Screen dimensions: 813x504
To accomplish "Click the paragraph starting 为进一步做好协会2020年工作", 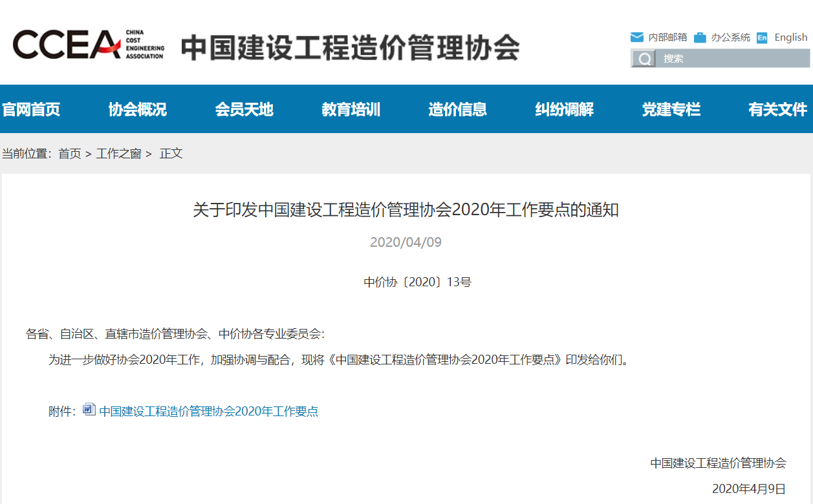I will tap(339, 359).
